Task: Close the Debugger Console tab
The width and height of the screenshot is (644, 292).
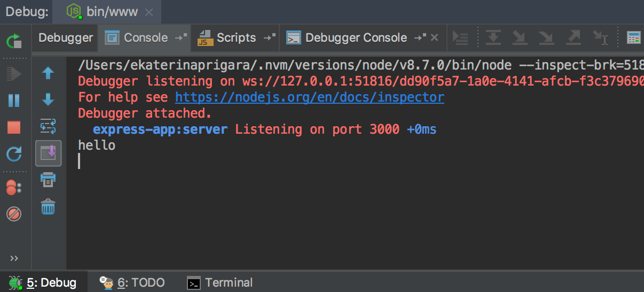Action: 435,38
